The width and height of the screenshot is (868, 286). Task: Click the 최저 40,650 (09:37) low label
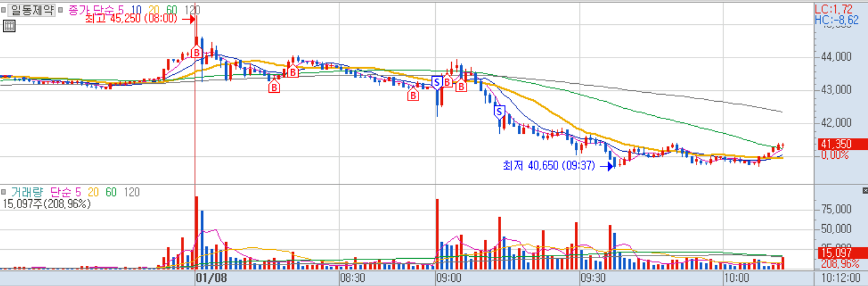549,166
